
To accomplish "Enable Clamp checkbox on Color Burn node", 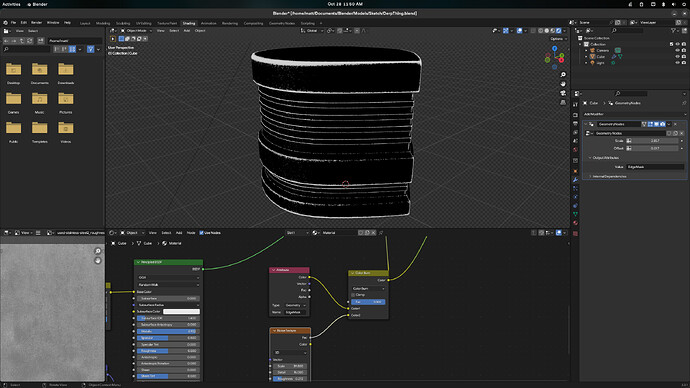I will pos(353,295).
